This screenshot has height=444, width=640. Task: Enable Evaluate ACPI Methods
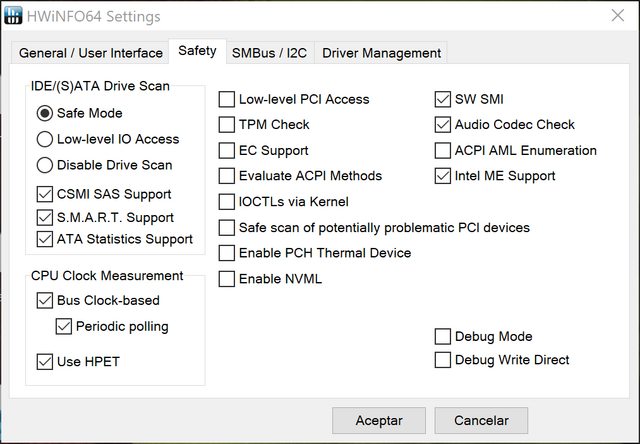coord(227,176)
